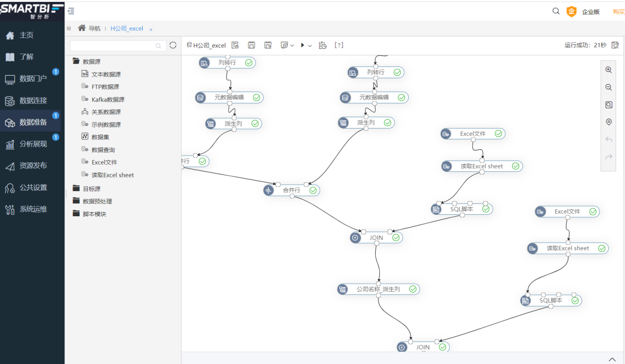Viewport: 625px width, 364px height.
Task: Zoom in on the workflow canvas
Action: (x=609, y=70)
